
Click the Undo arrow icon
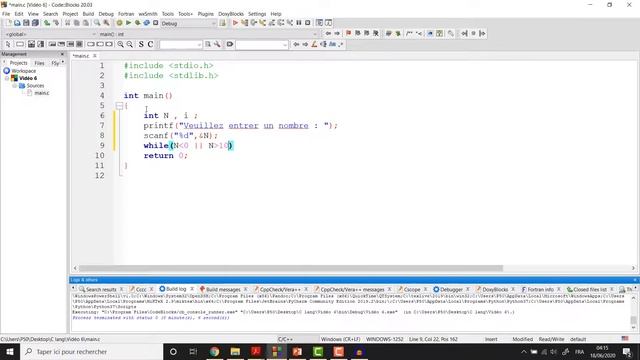[47, 23]
